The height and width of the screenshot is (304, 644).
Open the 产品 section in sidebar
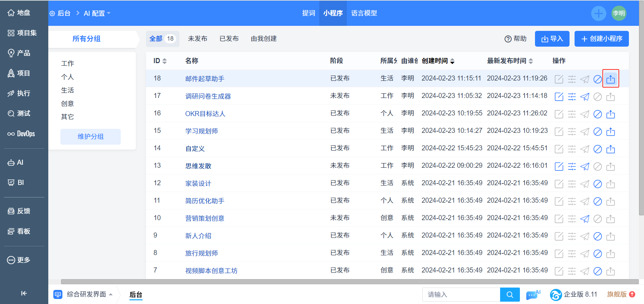click(19, 53)
